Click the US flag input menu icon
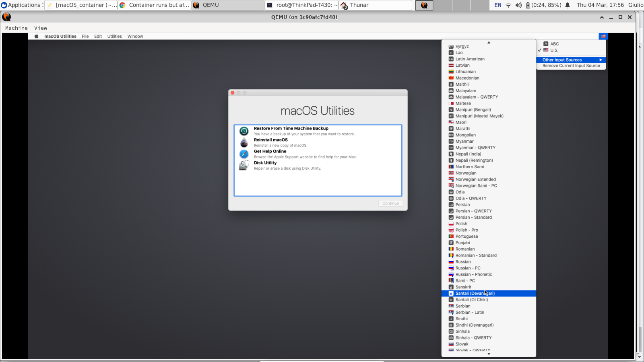The image size is (644, 362). pos(603,36)
